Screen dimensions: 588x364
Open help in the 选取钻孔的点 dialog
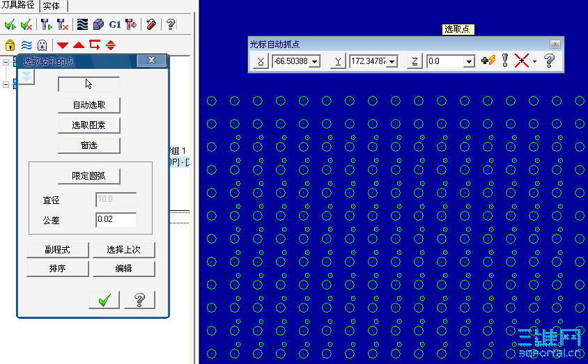[x=139, y=300]
